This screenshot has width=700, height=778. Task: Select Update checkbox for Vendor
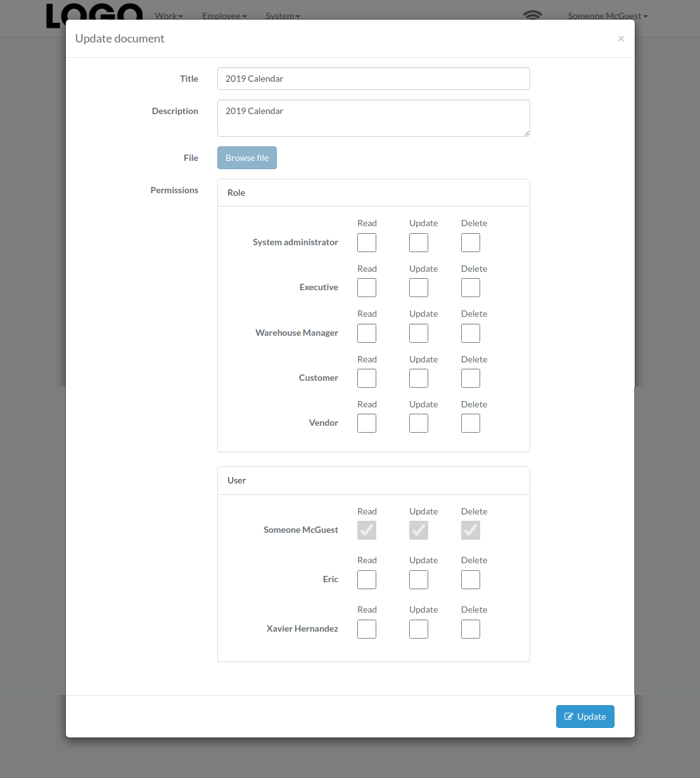(419, 423)
